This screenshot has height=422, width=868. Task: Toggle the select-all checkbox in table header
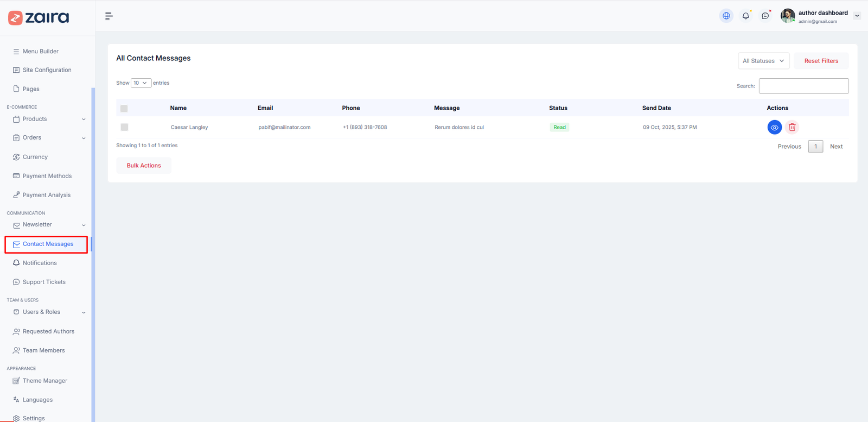(x=124, y=109)
